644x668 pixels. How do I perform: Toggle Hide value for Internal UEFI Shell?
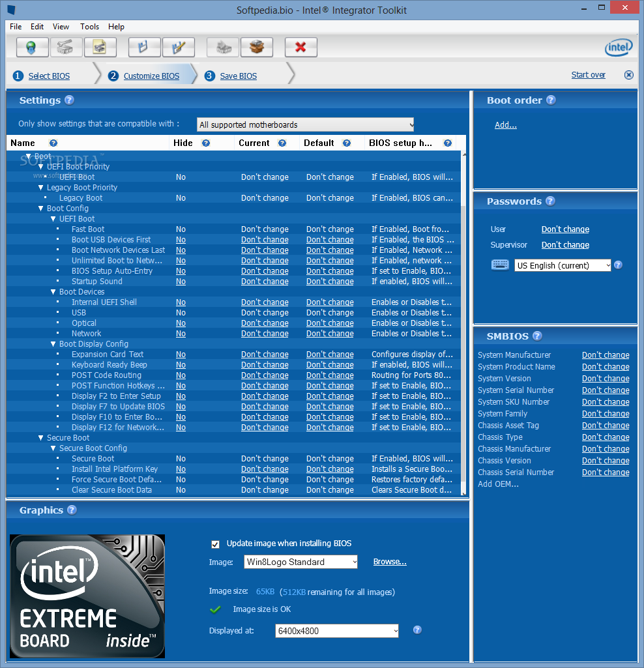point(181,302)
